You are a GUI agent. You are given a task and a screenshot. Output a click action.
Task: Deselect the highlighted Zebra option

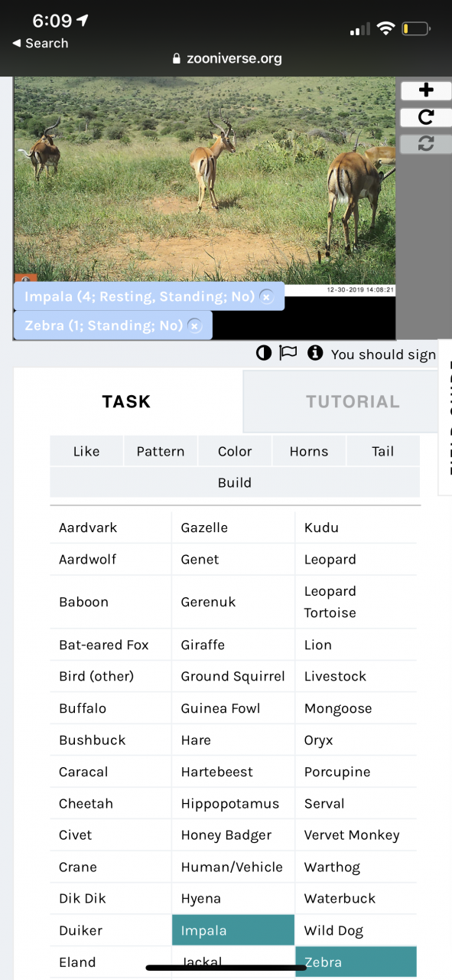coord(356,962)
